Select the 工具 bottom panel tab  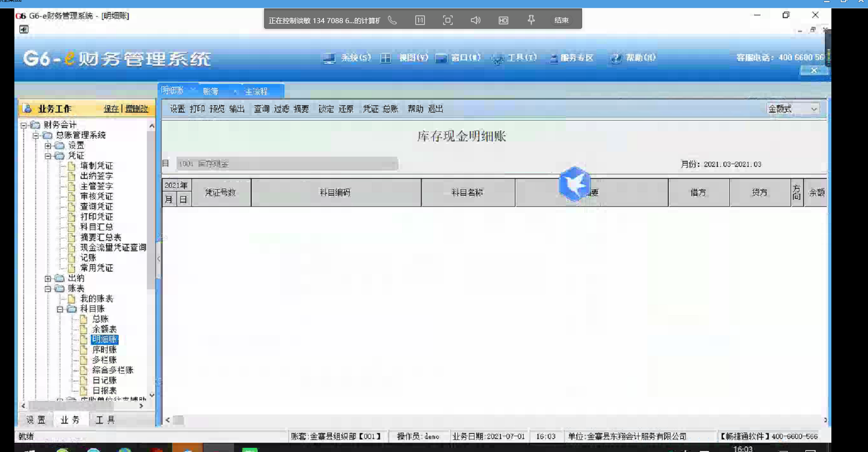coord(105,420)
